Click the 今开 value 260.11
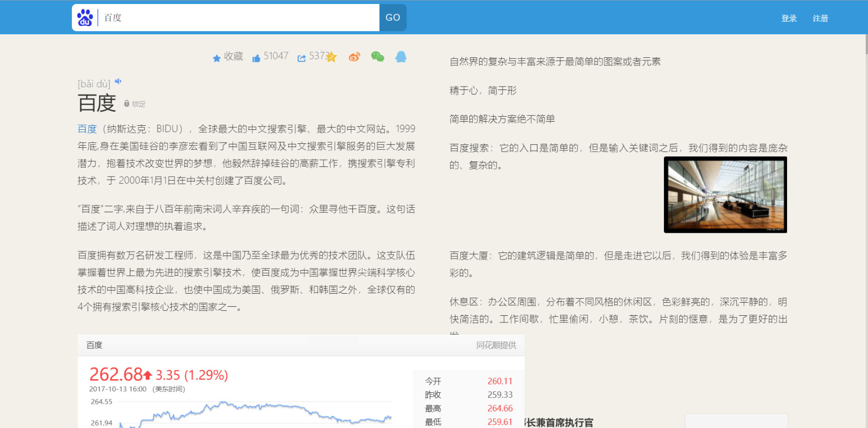Image resolution: width=868 pixels, height=428 pixels. tap(500, 381)
